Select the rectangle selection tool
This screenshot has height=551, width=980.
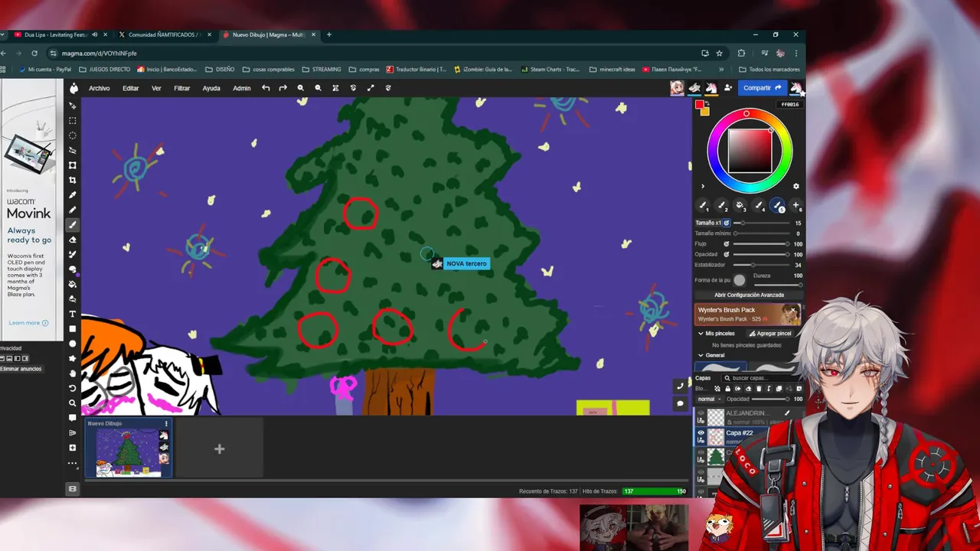pos(73,121)
